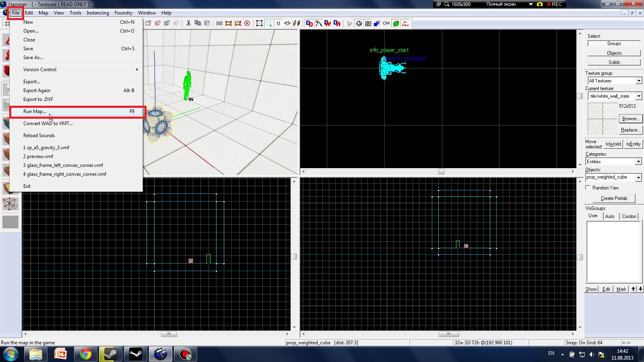Viewport: 644px width, 362px height.
Task: Click the blue-red 'OR' toolbar icon
Action: coord(337,23)
